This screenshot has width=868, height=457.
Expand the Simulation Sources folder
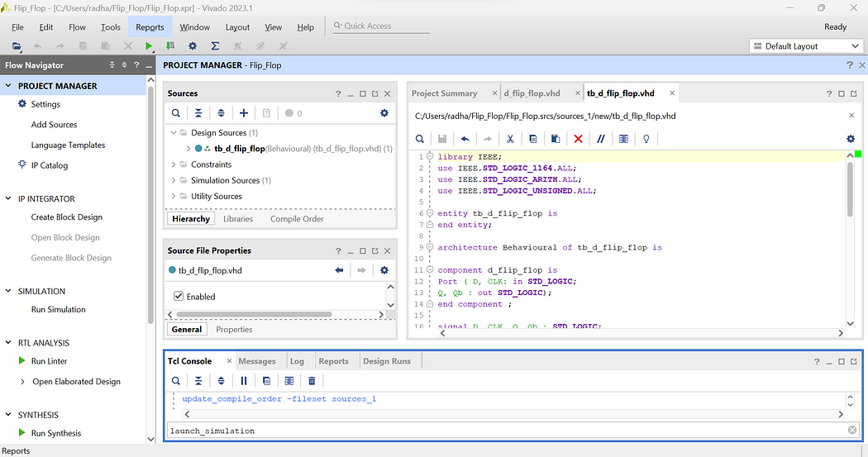[x=174, y=180]
